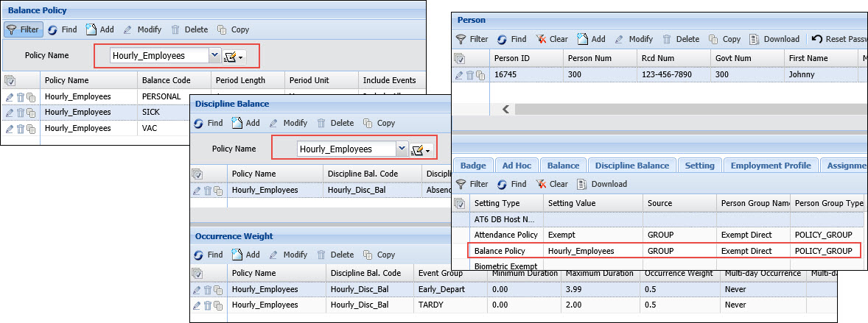Click Reset Password in the Person toolbar
This screenshot has width=868, height=323.
point(839,39)
